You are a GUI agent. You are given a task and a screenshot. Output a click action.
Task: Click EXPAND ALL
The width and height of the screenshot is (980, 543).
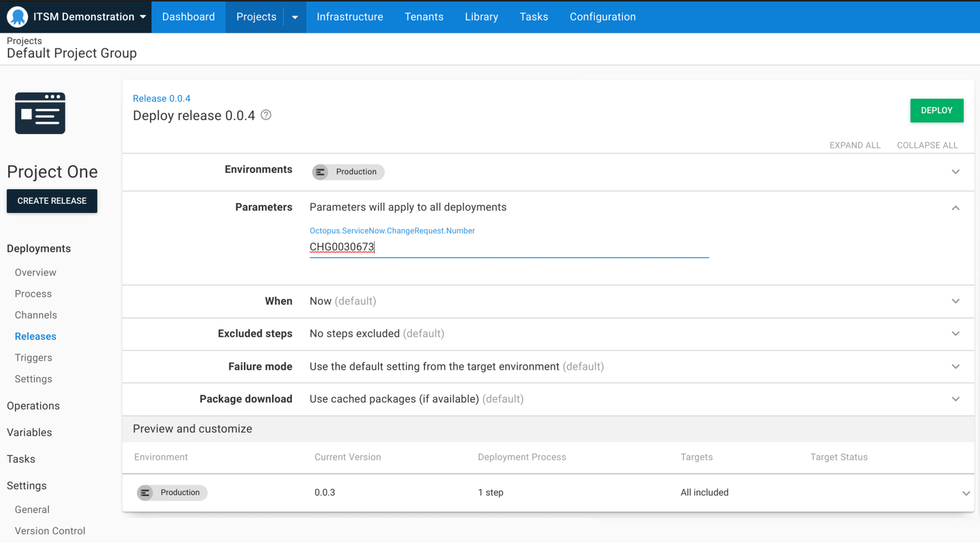click(854, 145)
